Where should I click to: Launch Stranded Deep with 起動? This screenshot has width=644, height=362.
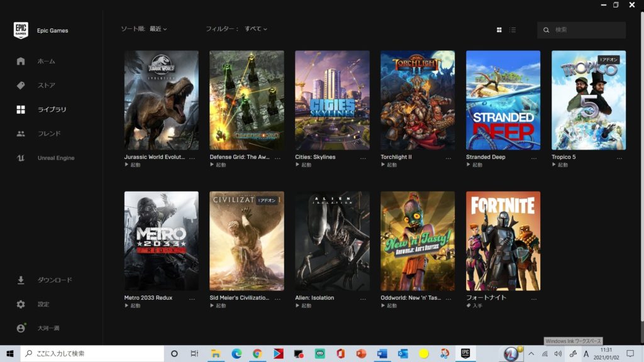(x=474, y=165)
